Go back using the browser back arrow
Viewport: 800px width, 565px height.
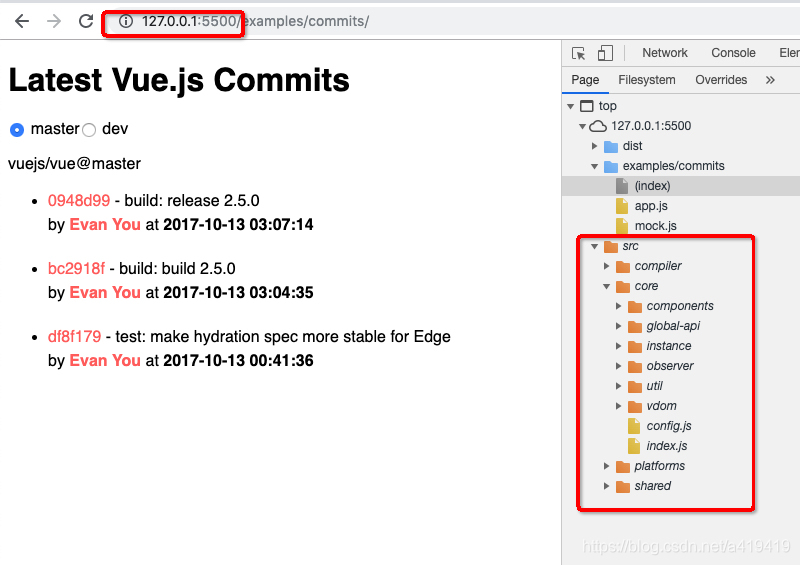[x=22, y=21]
